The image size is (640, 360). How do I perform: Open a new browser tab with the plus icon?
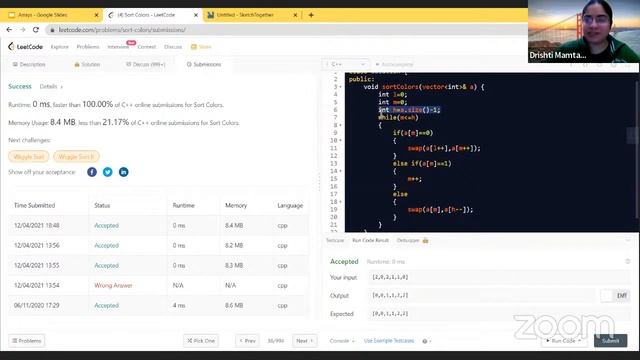(x=311, y=15)
